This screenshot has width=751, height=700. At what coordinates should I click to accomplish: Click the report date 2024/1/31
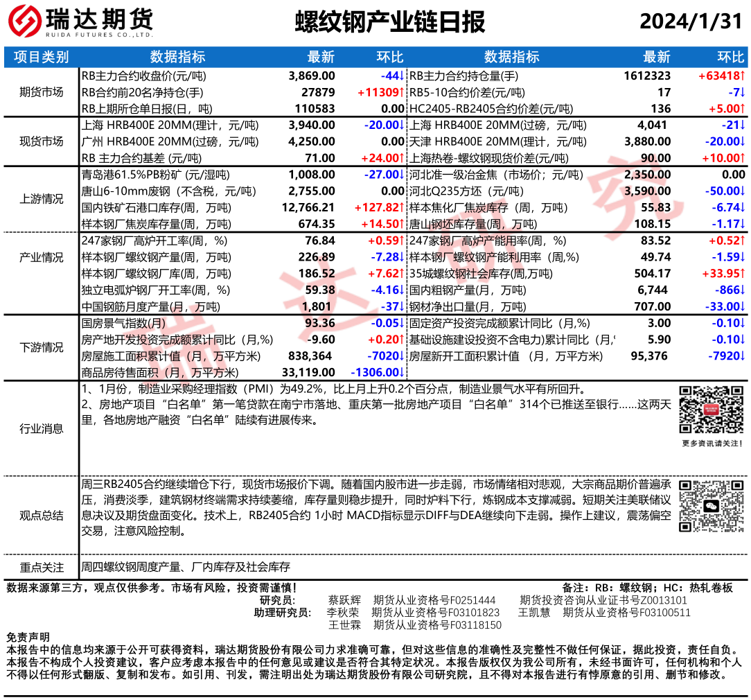coord(690,22)
